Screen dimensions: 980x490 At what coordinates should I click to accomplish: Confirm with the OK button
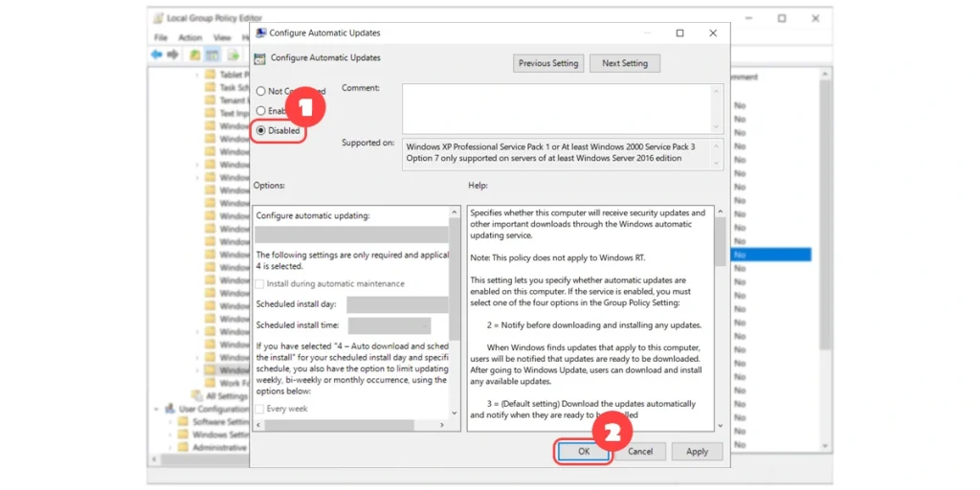(x=583, y=452)
